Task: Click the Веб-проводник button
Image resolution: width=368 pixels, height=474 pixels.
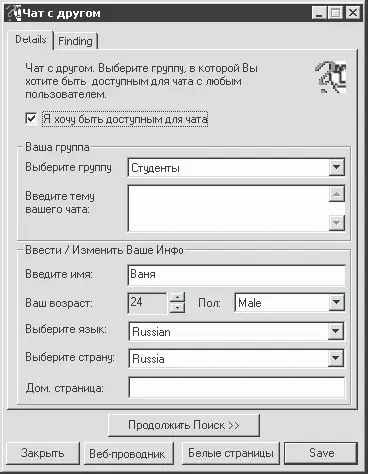Action: (x=127, y=454)
